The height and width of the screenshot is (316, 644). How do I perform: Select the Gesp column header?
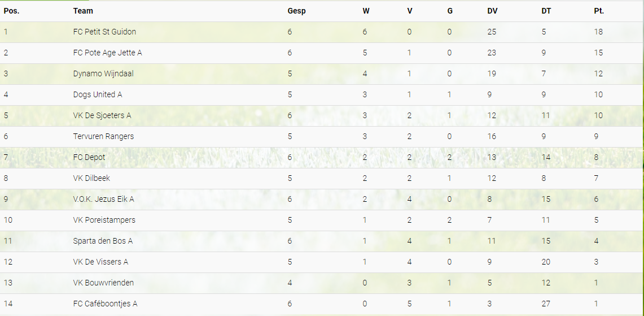click(x=296, y=11)
